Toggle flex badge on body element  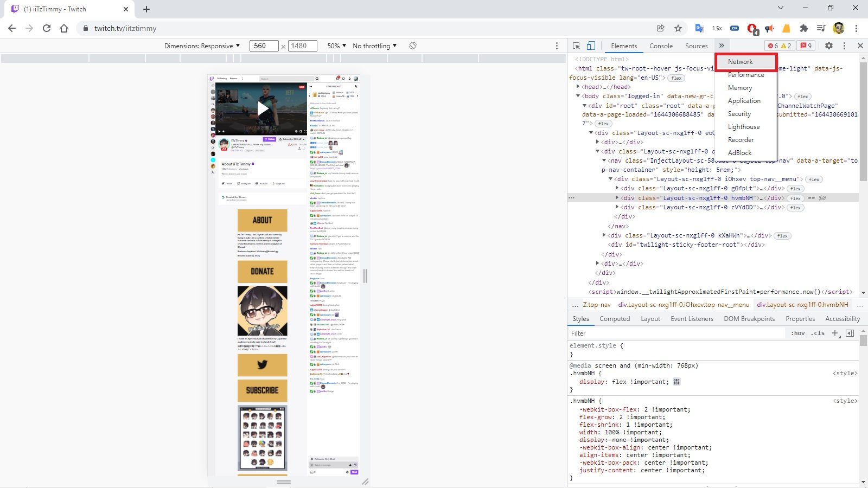click(803, 97)
